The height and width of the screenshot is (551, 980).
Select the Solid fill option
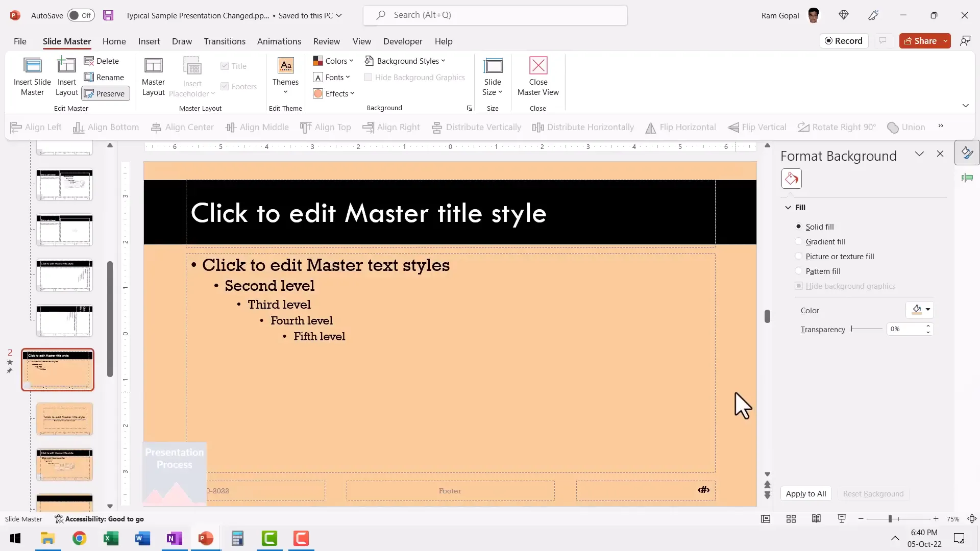(x=815, y=227)
